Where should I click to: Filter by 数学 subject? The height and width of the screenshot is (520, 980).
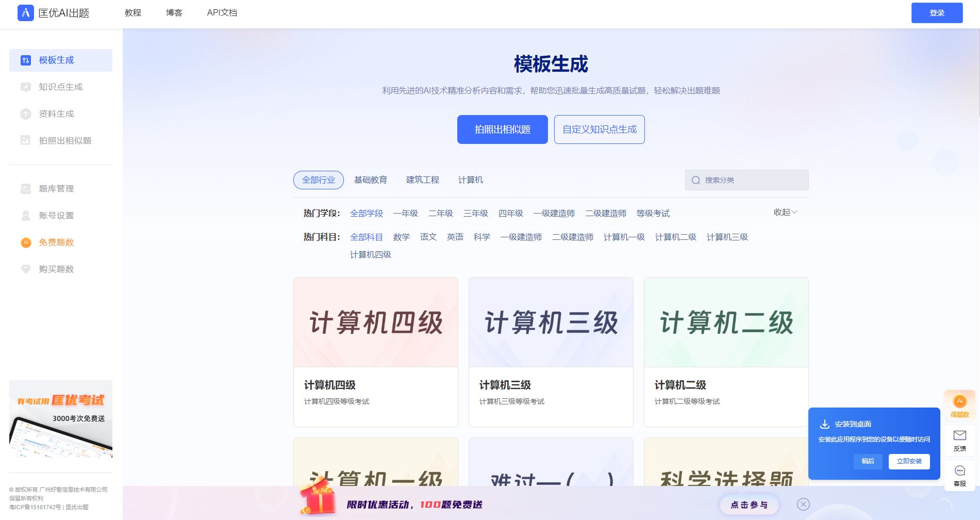(x=401, y=237)
